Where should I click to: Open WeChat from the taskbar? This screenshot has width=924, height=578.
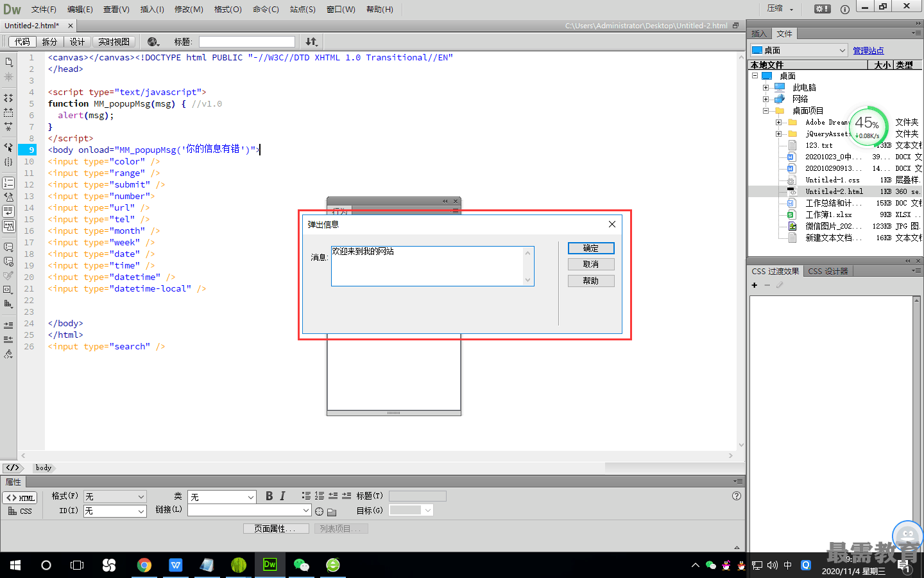tap(302, 565)
